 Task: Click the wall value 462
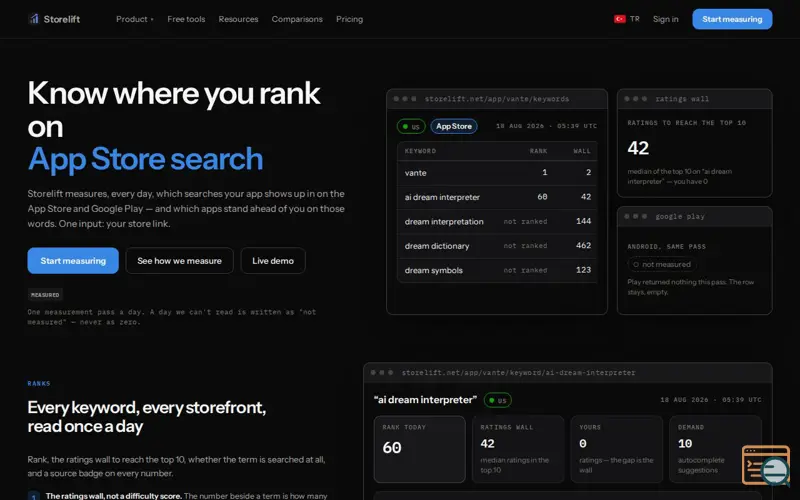point(583,245)
